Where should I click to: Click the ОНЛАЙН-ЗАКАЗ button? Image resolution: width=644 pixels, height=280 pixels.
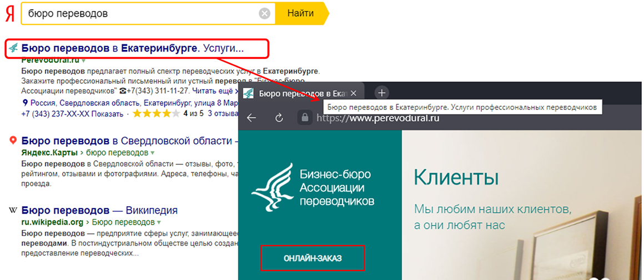(x=313, y=258)
